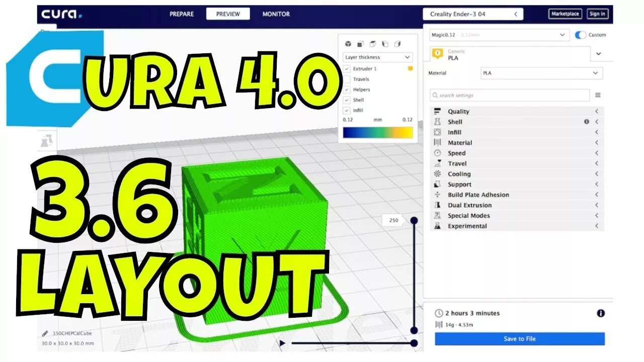Click the Experimental flask icon

(437, 226)
